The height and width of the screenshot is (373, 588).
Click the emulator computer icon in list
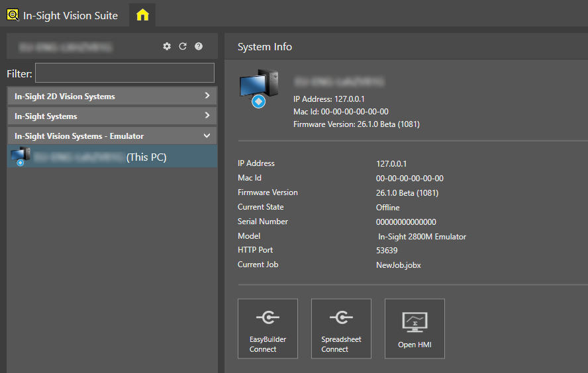[x=21, y=156]
